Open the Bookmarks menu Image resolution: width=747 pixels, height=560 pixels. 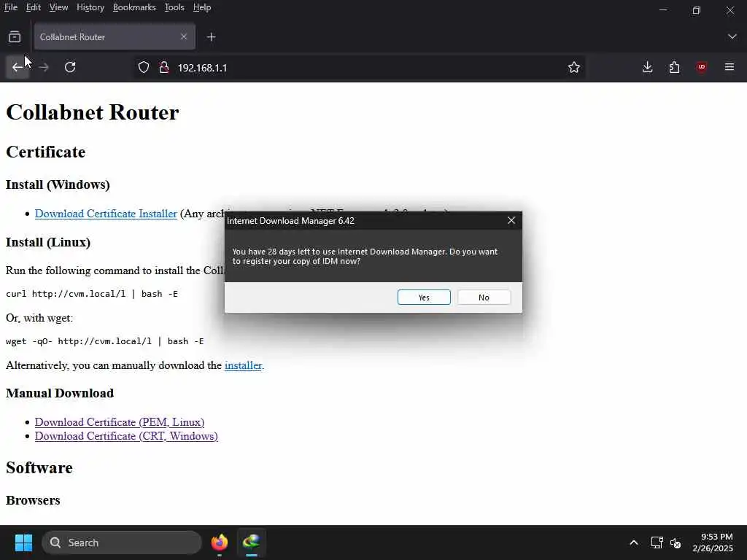pyautogui.click(x=134, y=7)
